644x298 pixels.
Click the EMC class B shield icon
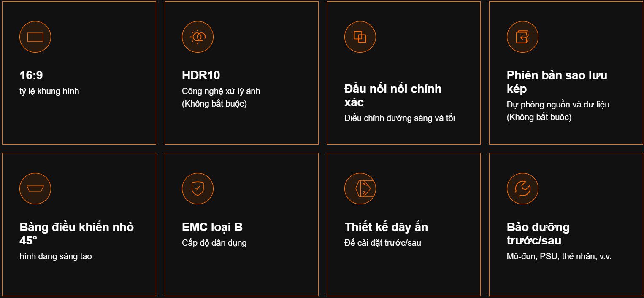click(198, 189)
